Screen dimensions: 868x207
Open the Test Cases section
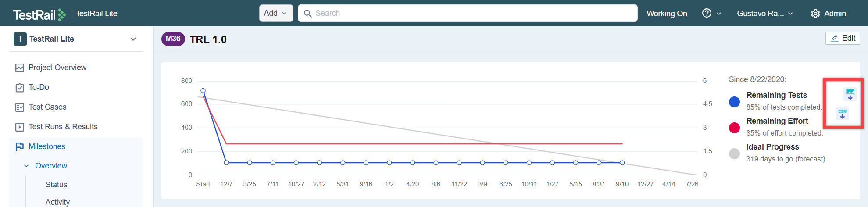(47, 107)
